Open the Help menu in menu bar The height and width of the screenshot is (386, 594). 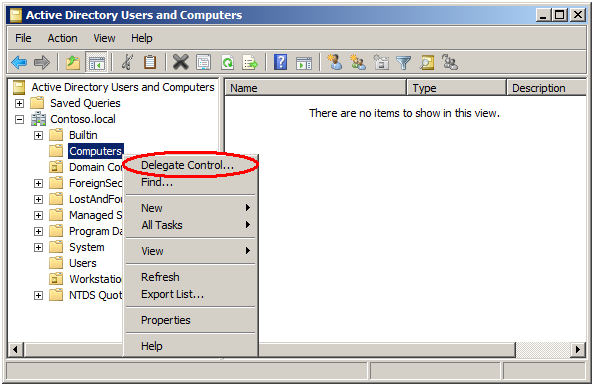pyautogui.click(x=142, y=38)
